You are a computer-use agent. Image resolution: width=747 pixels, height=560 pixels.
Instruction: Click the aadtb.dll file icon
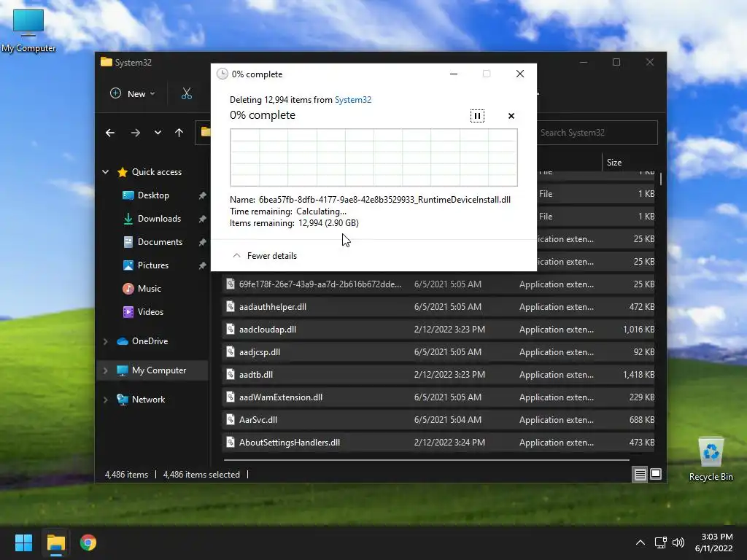tap(231, 375)
